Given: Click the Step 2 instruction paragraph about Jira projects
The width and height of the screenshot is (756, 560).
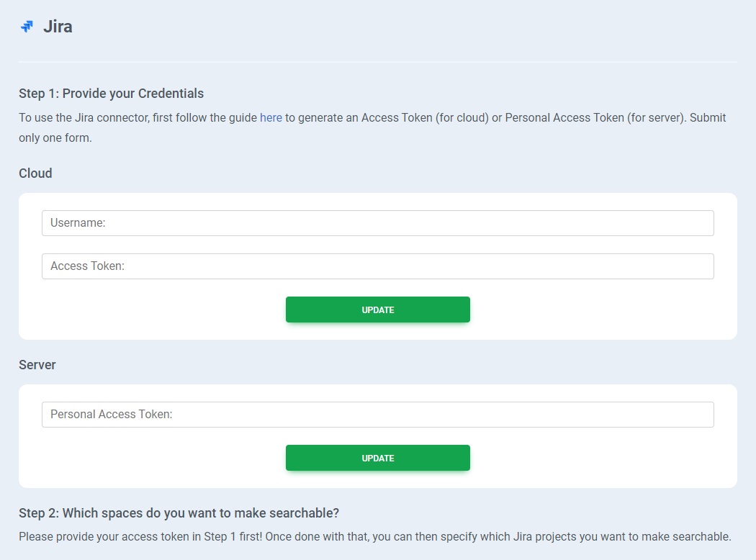Looking at the screenshot, I should point(374,536).
